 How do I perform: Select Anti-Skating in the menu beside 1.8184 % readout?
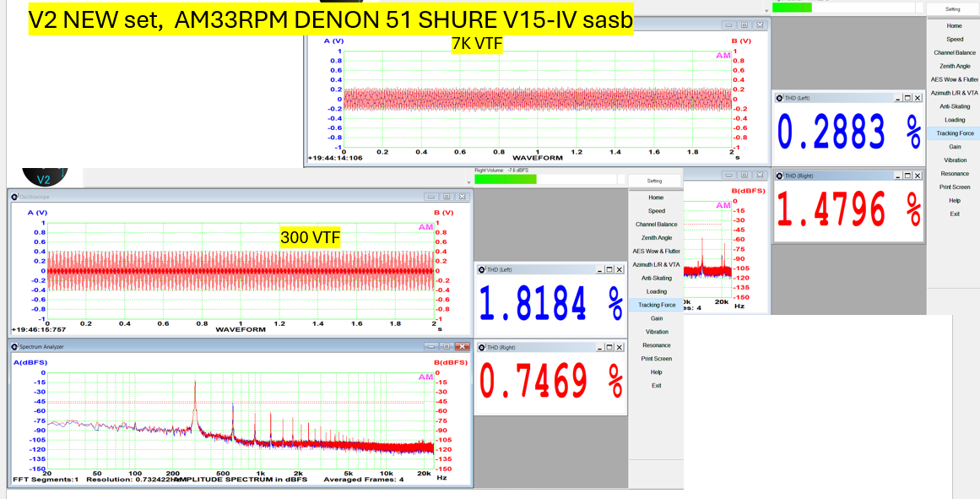point(656,279)
